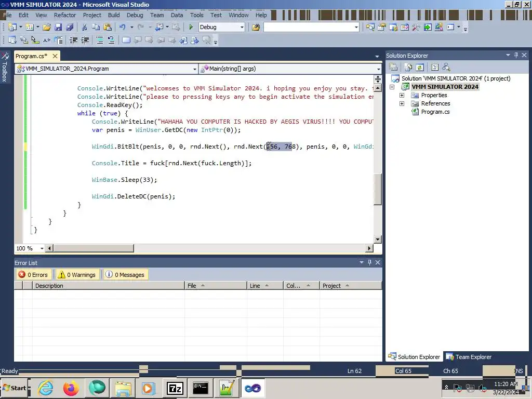Open the Build menu

pos(114,15)
